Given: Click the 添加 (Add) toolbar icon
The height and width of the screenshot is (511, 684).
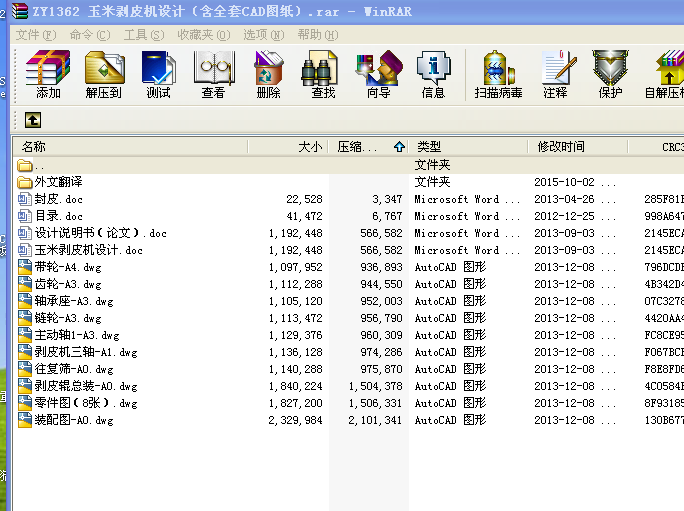Looking at the screenshot, I should coord(47,74).
